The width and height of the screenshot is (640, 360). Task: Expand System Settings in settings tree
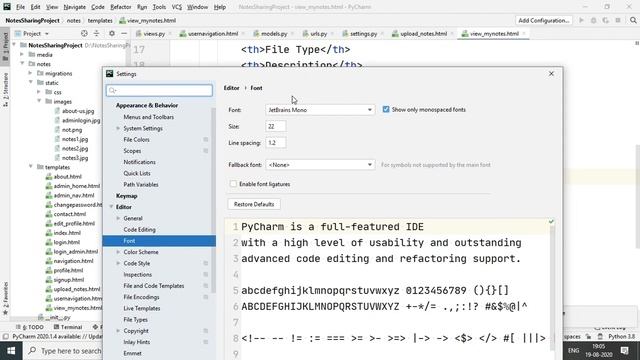(118, 128)
